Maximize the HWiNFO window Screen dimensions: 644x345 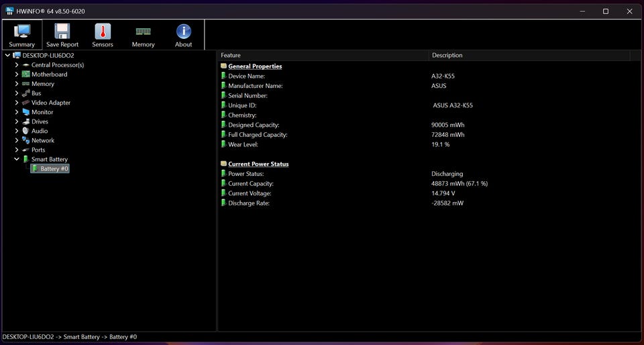tap(605, 11)
